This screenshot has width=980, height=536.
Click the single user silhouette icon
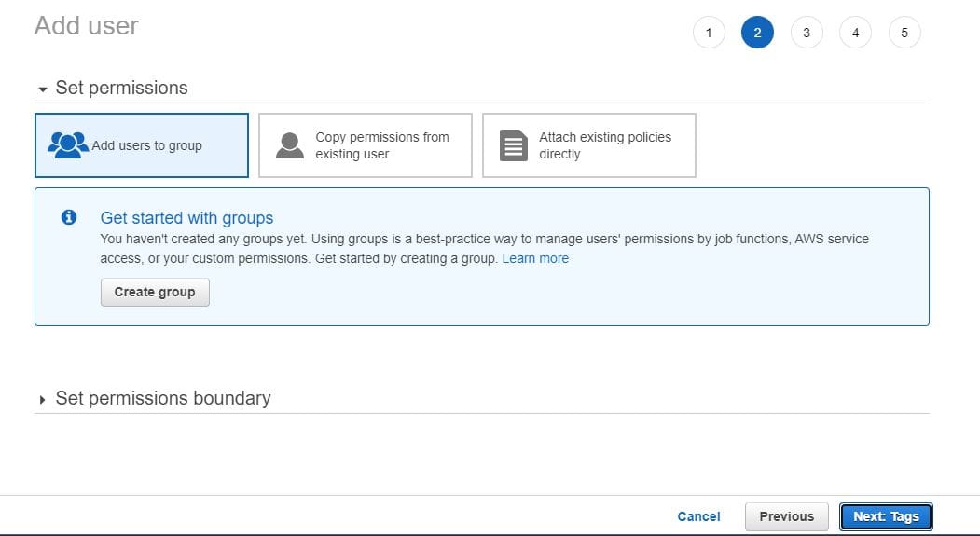[290, 144]
